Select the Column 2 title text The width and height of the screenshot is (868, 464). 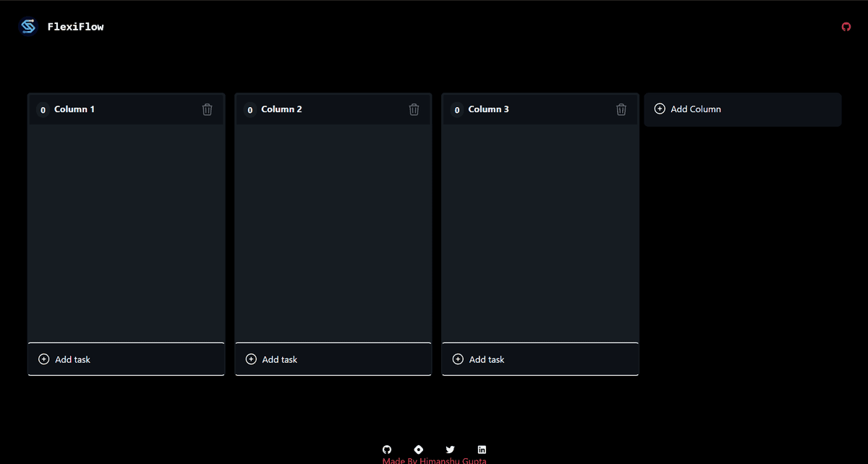point(281,109)
